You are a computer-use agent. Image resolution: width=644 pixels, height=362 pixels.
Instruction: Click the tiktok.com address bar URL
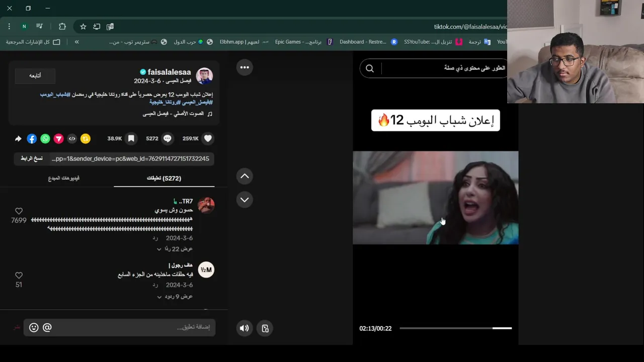coord(470,27)
